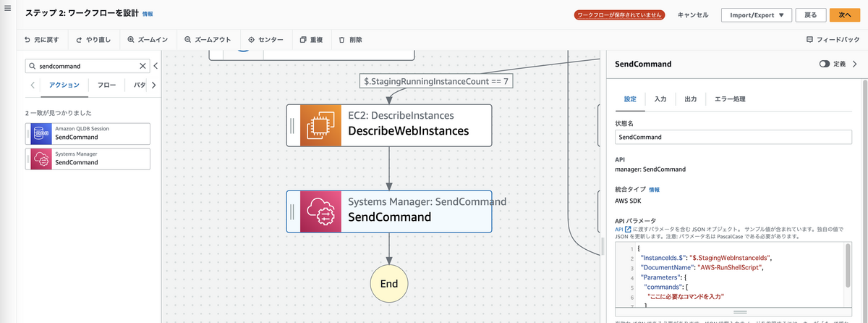
Task: Open the 出力 tab
Action: click(691, 98)
